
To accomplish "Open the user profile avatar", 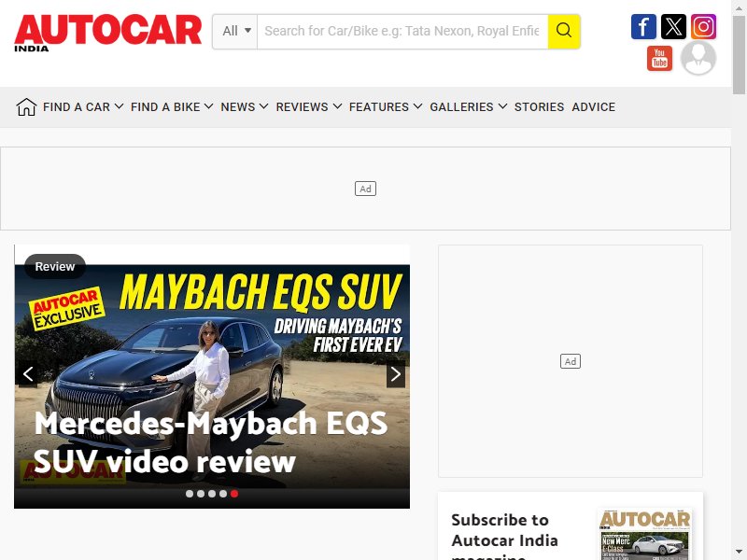I will pos(698,58).
